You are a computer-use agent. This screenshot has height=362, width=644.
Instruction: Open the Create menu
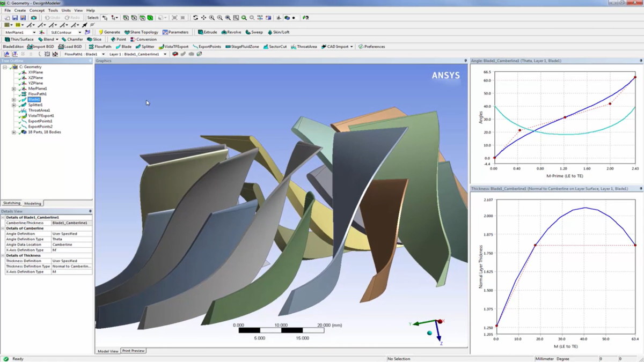click(20, 10)
